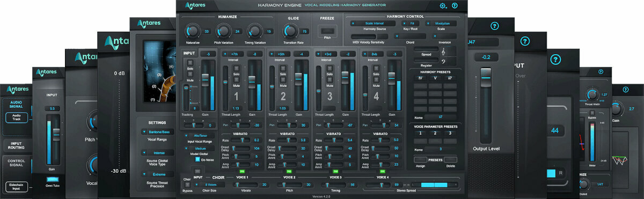The image size is (644, 199).
Task: Open voice 1 Interval dropdown (+7th)
Action: pos(232,54)
